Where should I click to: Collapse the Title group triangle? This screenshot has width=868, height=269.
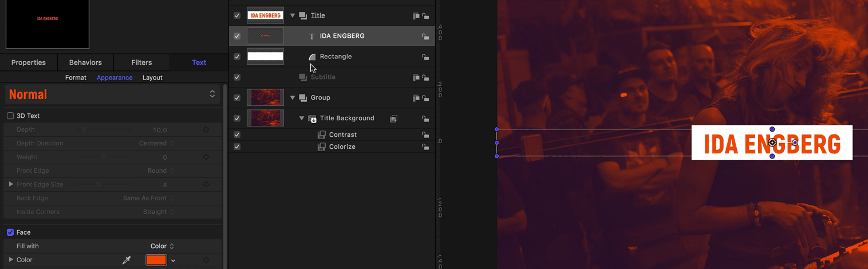pyautogui.click(x=293, y=16)
